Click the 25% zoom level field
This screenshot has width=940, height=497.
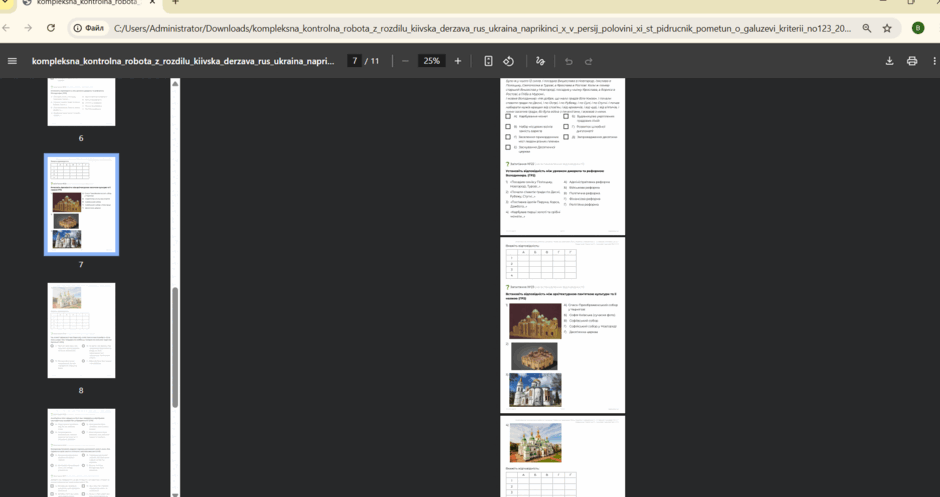click(x=432, y=61)
